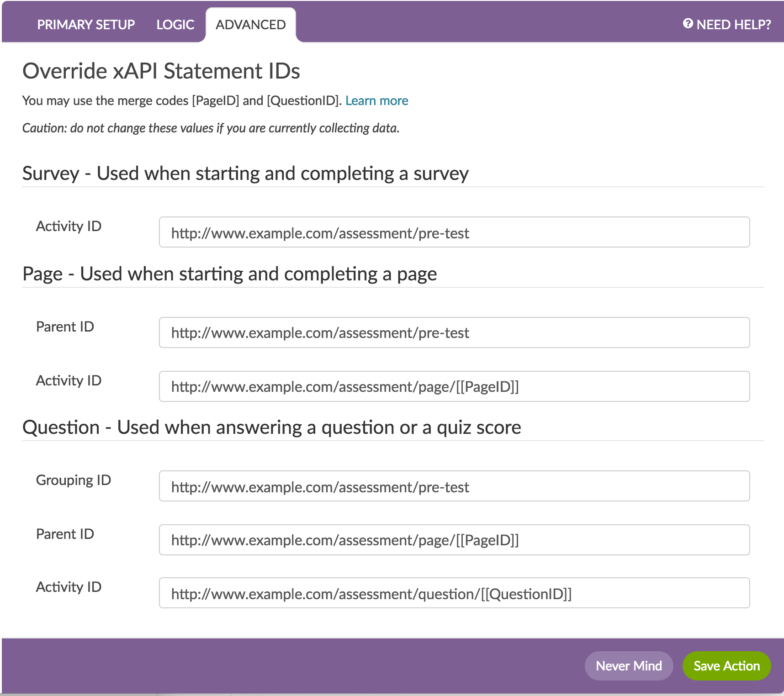Click the Survey section Activity ID label

click(x=69, y=226)
